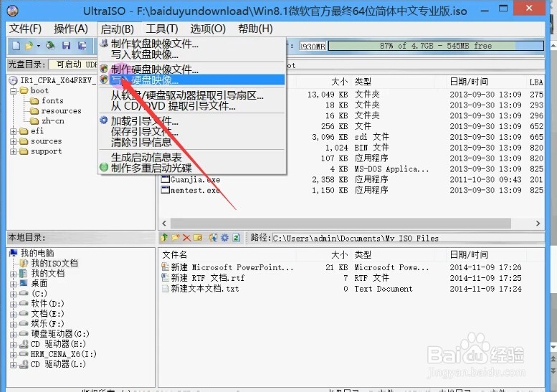Click the scroll left arrow of image list

[164, 224]
